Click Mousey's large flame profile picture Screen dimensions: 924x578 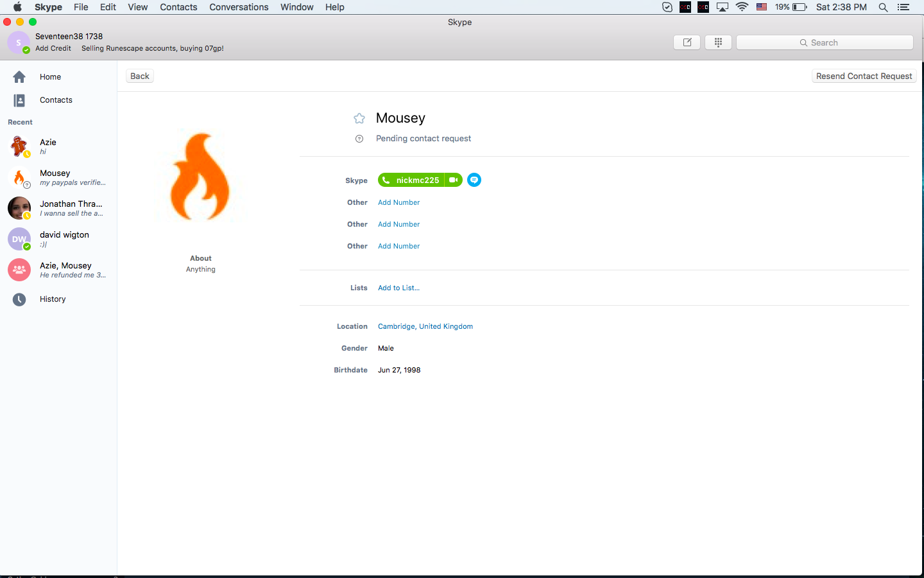(200, 177)
